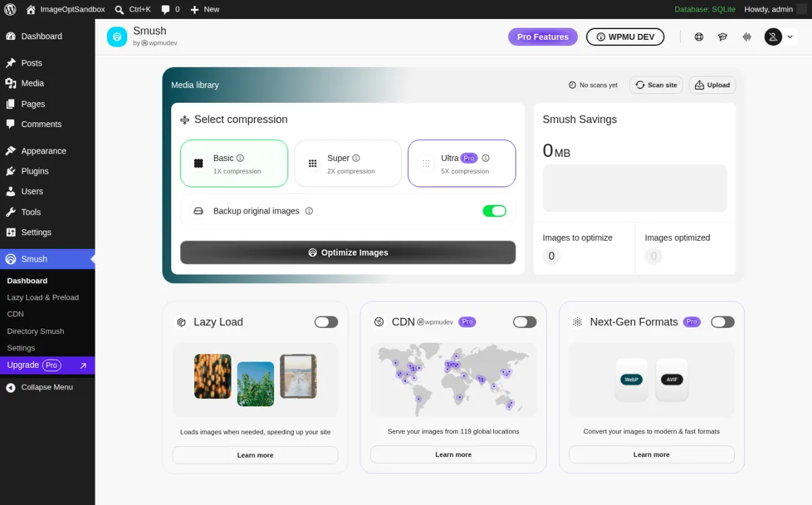Click the orange lights Lazy Load thumbnail
Screen dimensions: 812x505
[212, 376]
